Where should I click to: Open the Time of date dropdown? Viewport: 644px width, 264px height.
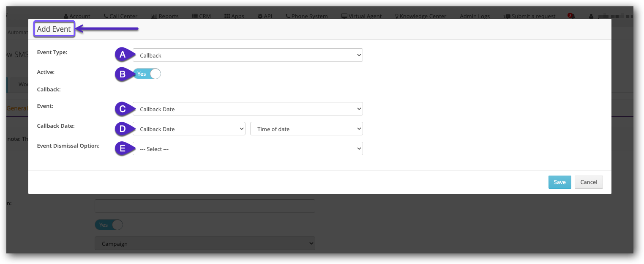pyautogui.click(x=306, y=129)
